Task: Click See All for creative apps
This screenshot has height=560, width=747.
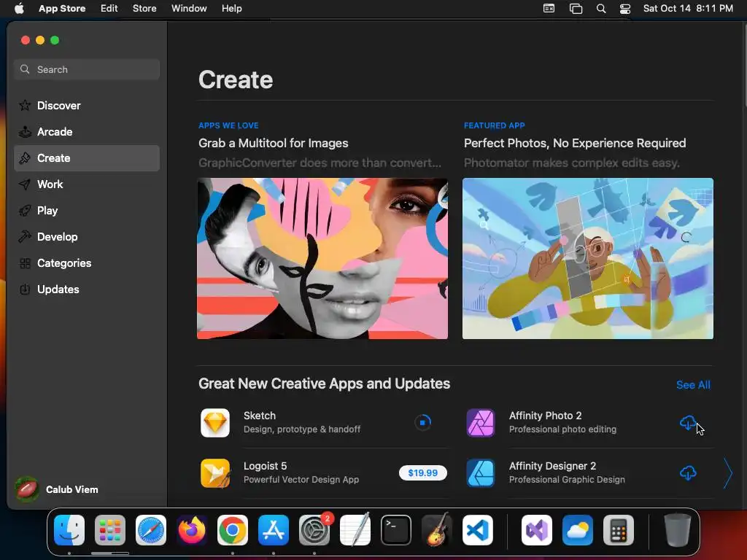Action: coord(693,385)
